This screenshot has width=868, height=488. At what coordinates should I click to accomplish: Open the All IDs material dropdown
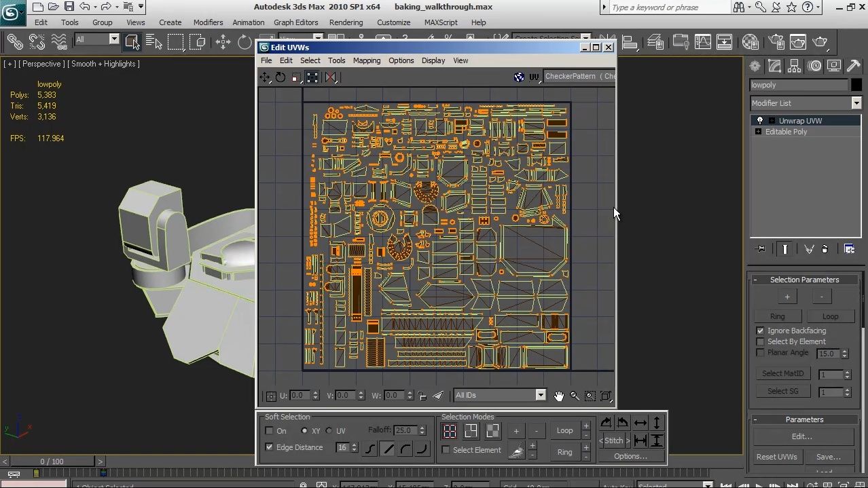540,395
